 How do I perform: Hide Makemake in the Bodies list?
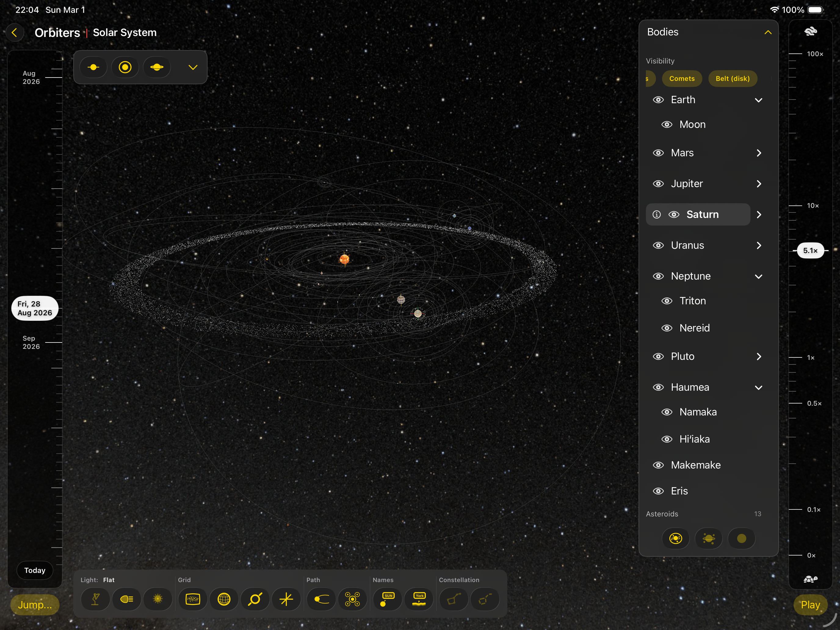(658, 465)
